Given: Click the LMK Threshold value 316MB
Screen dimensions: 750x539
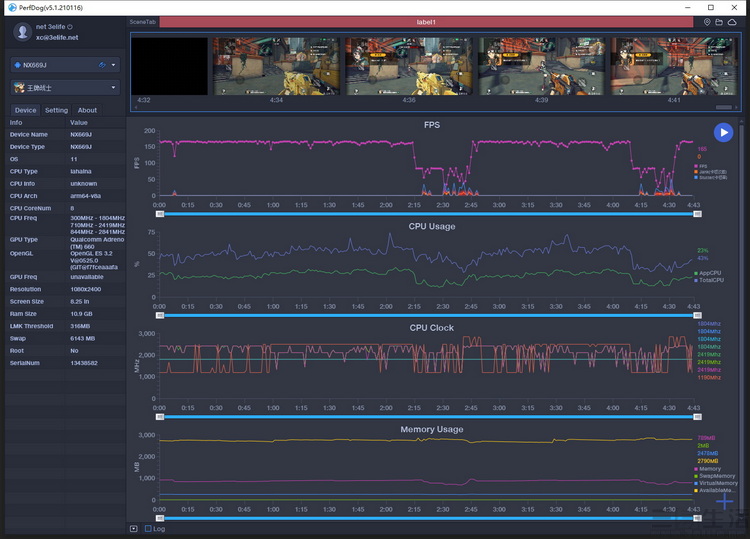Looking at the screenshot, I should click(x=80, y=326).
